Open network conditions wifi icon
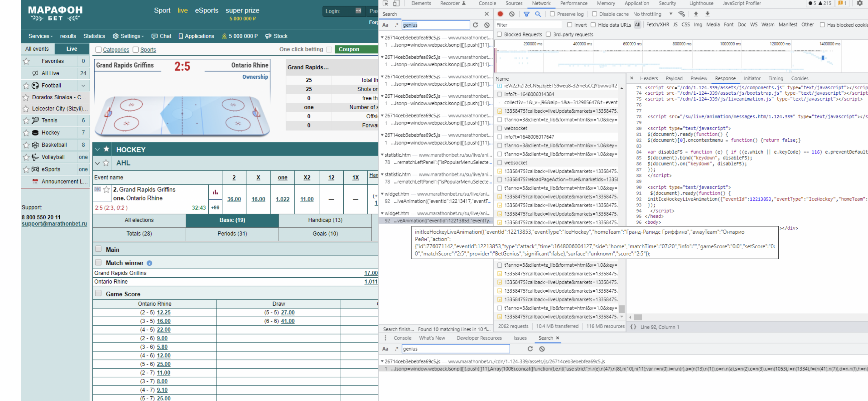The width and height of the screenshot is (868, 401). click(681, 14)
